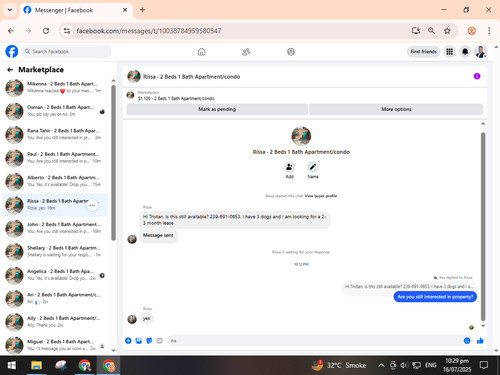Open Alberto's conversation
The width and height of the screenshot is (500, 375).
pos(55,181)
